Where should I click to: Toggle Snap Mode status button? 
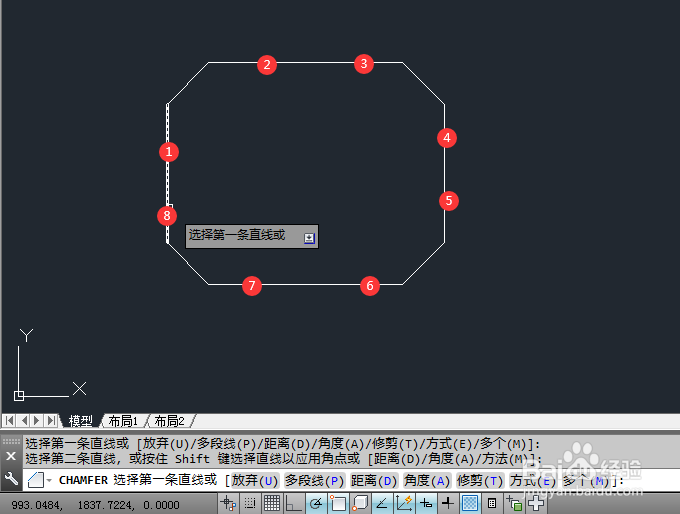click(x=250, y=504)
